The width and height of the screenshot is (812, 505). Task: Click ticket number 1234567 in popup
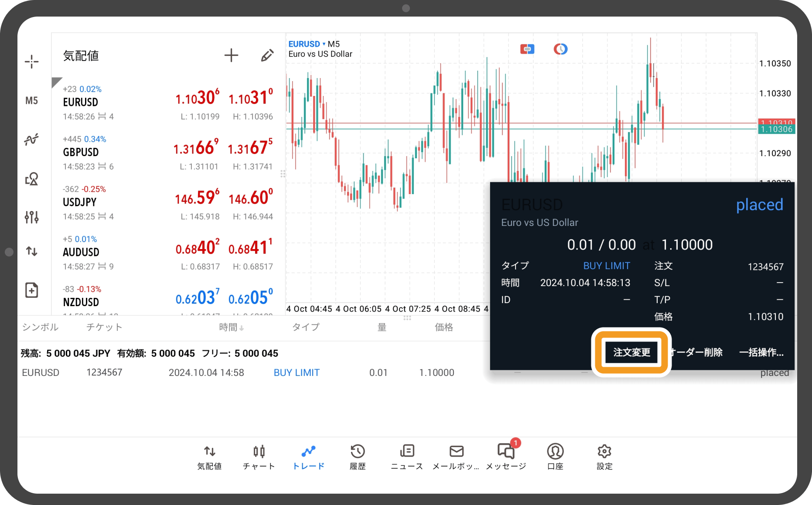[x=765, y=266]
